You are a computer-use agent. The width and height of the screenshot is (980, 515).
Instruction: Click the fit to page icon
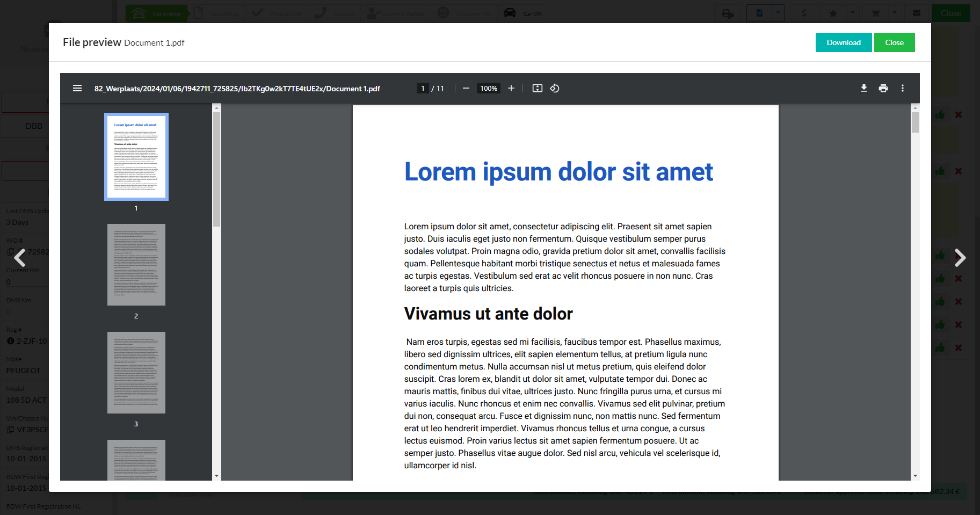537,88
